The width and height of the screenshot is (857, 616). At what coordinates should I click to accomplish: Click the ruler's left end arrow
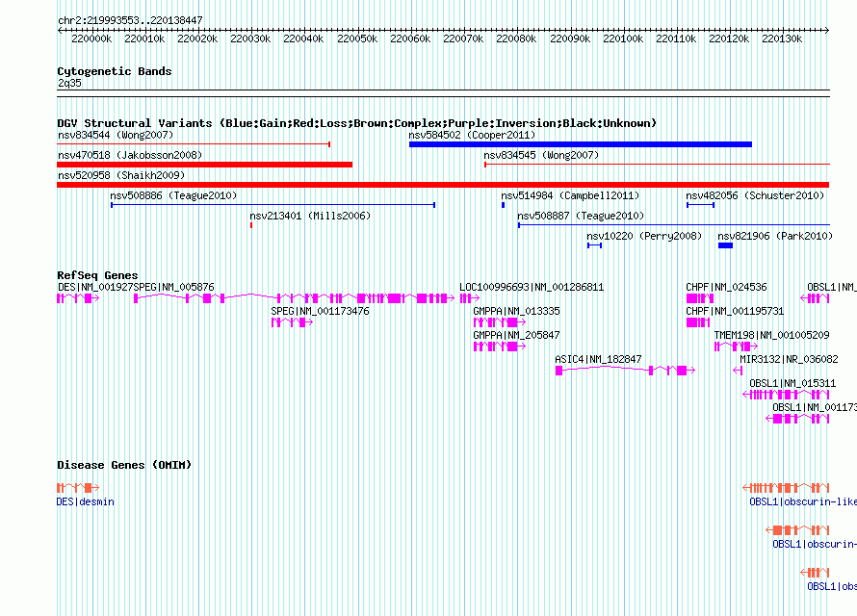coord(60,30)
